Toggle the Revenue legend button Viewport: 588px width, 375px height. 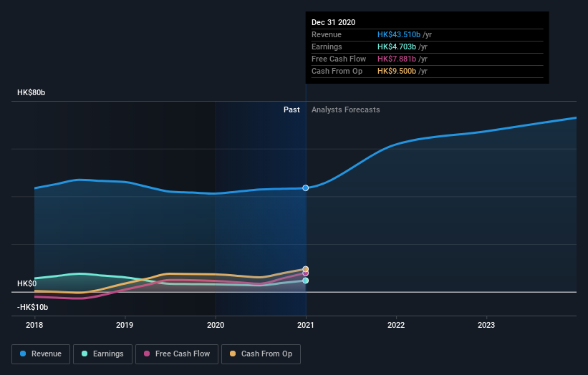pyautogui.click(x=41, y=354)
